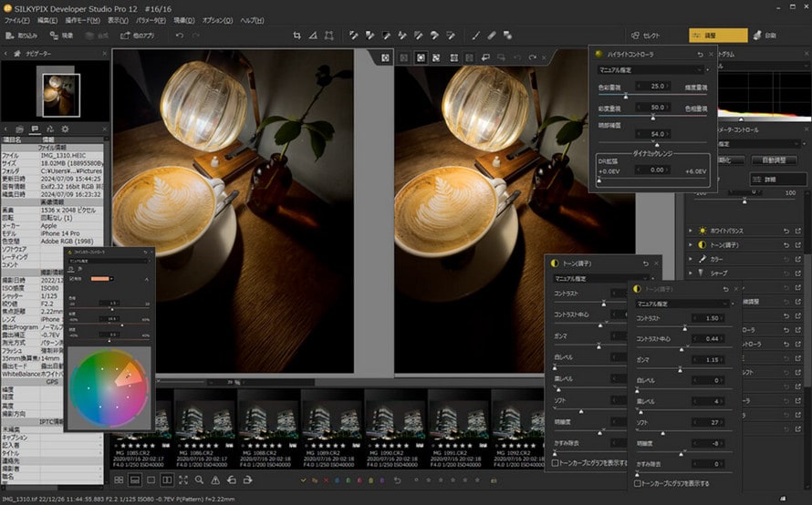Open the ヘルプ(H) menu
This screenshot has width=812, height=505.
point(252,20)
